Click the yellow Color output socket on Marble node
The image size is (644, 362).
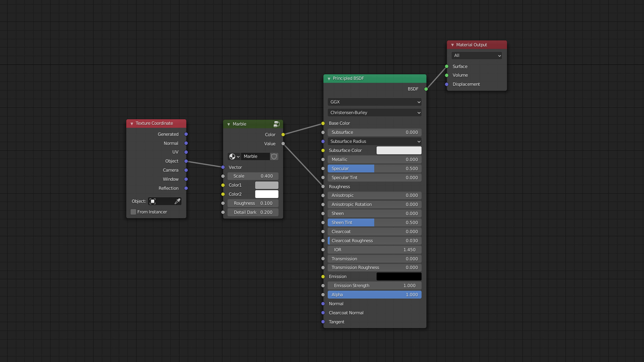coord(283,135)
